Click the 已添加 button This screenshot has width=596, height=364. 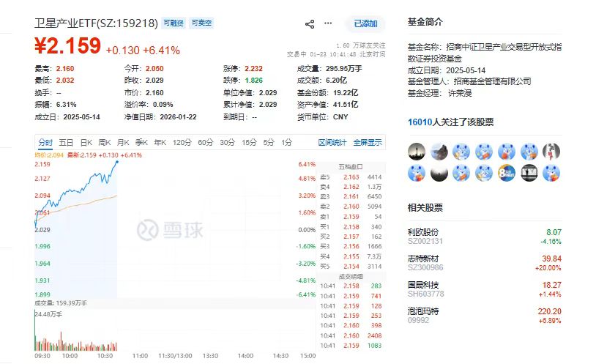pos(365,24)
